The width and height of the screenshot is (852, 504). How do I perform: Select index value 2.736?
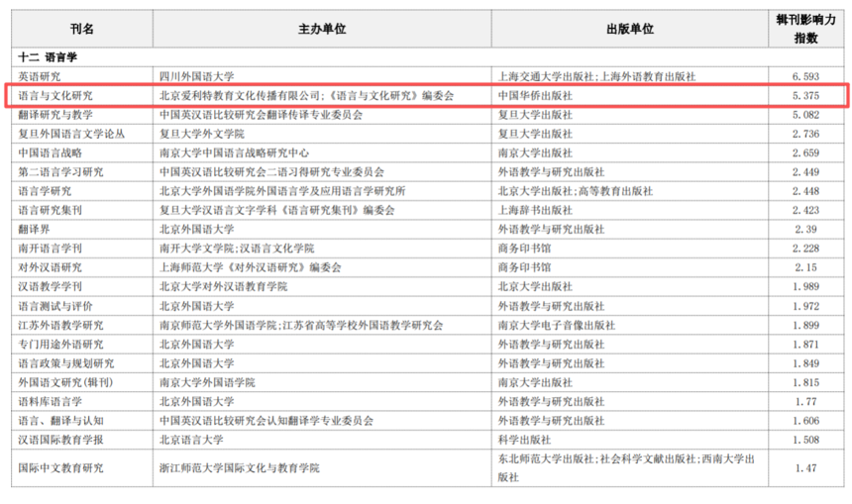click(805, 134)
